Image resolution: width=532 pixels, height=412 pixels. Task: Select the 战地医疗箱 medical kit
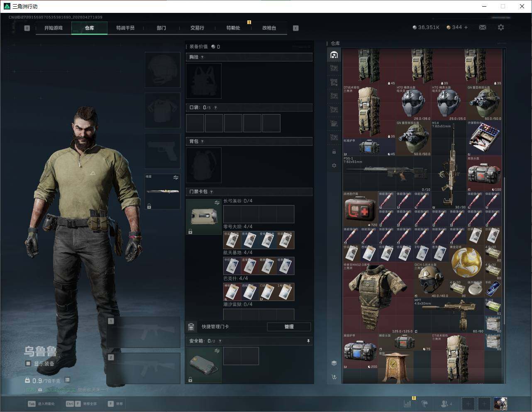point(361,209)
